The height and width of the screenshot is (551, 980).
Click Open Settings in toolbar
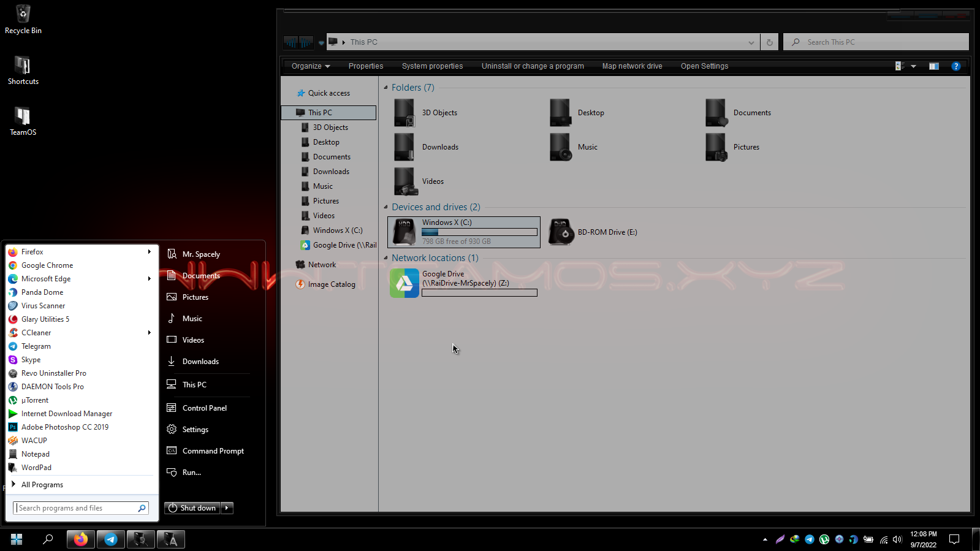coord(705,66)
